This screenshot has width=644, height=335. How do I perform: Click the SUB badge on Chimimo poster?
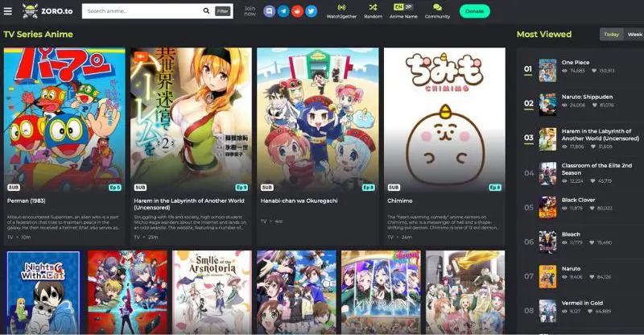(x=394, y=188)
